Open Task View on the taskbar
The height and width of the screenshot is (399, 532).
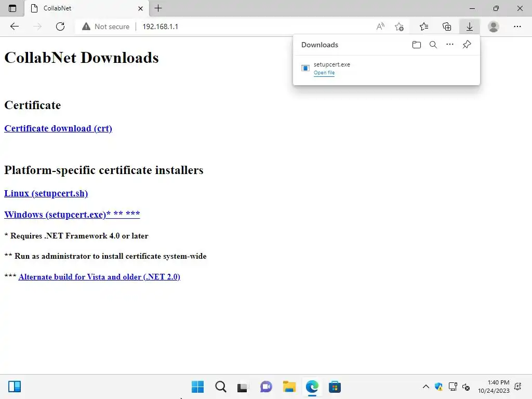click(x=243, y=387)
